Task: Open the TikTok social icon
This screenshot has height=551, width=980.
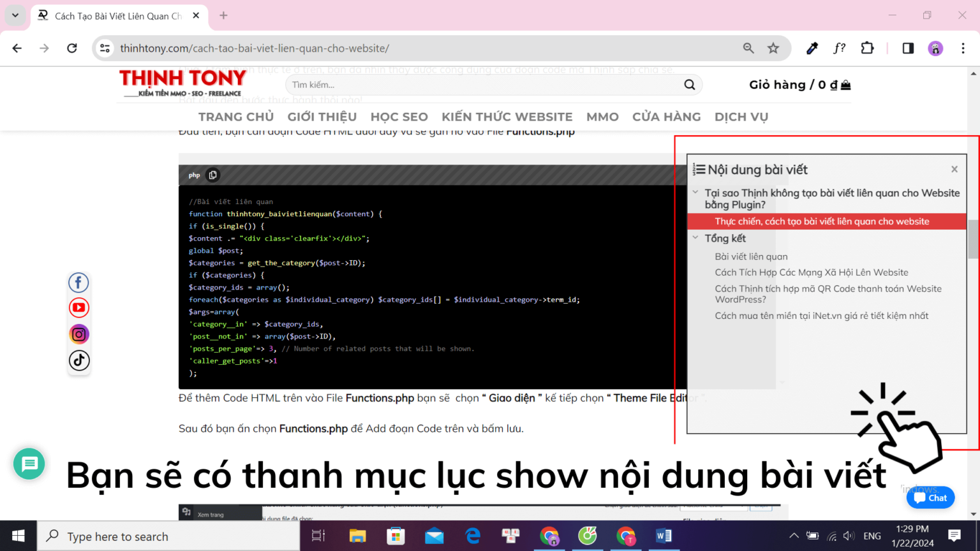Action: [78, 360]
